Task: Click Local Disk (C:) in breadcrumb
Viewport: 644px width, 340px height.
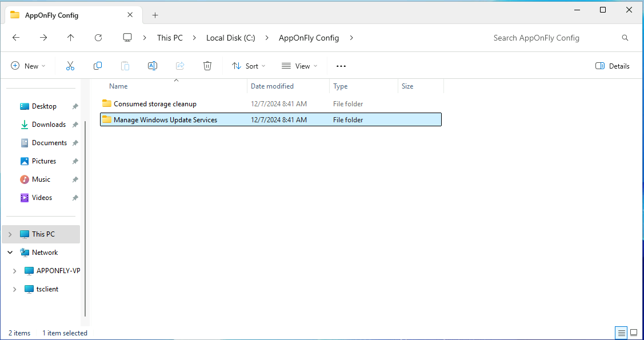Action: pyautogui.click(x=230, y=38)
